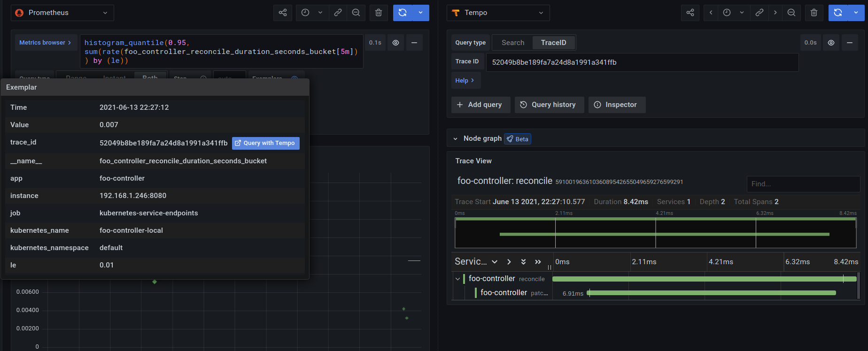Open refresh interval dropdown in Tempo pane
The width and height of the screenshot is (868, 351).
coord(856,13)
